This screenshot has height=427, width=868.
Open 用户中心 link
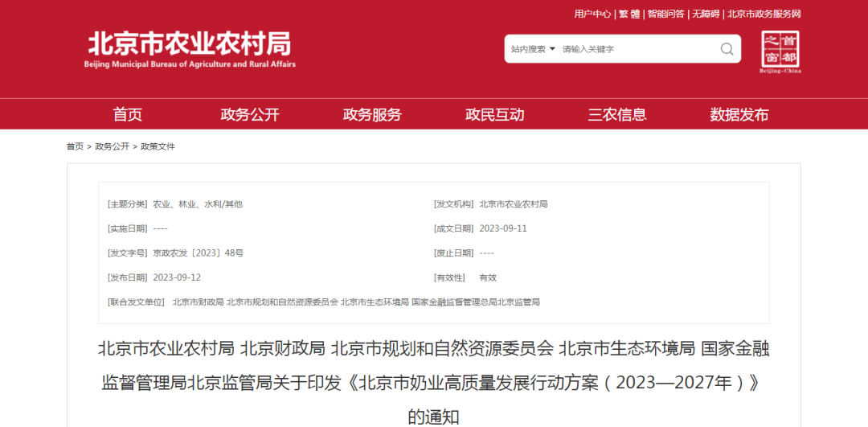pos(592,14)
